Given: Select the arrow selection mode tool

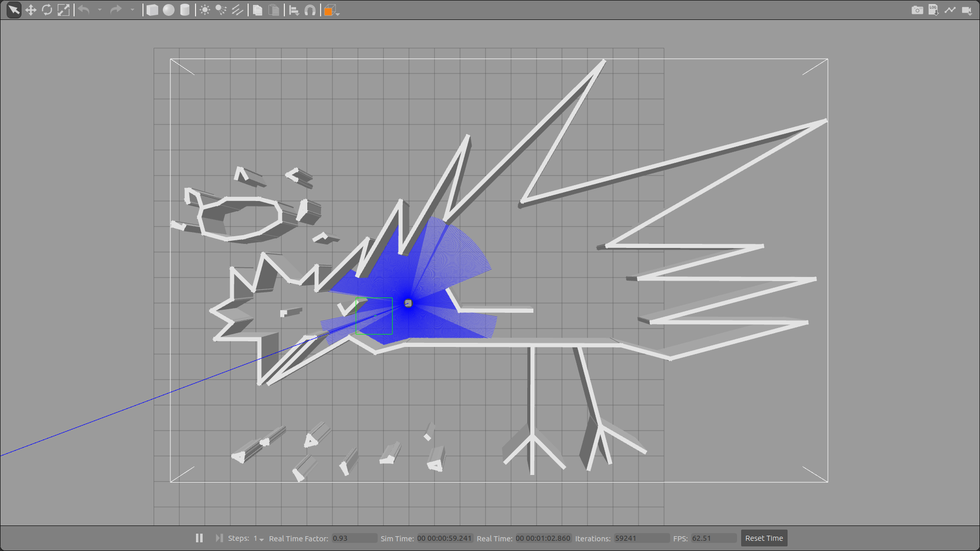Looking at the screenshot, I should click(14, 10).
